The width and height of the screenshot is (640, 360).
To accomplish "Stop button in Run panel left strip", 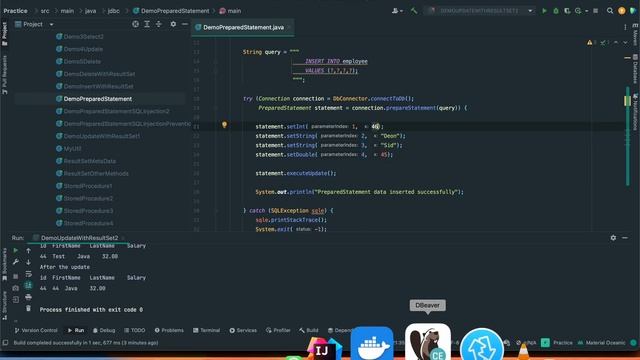I will point(16,276).
